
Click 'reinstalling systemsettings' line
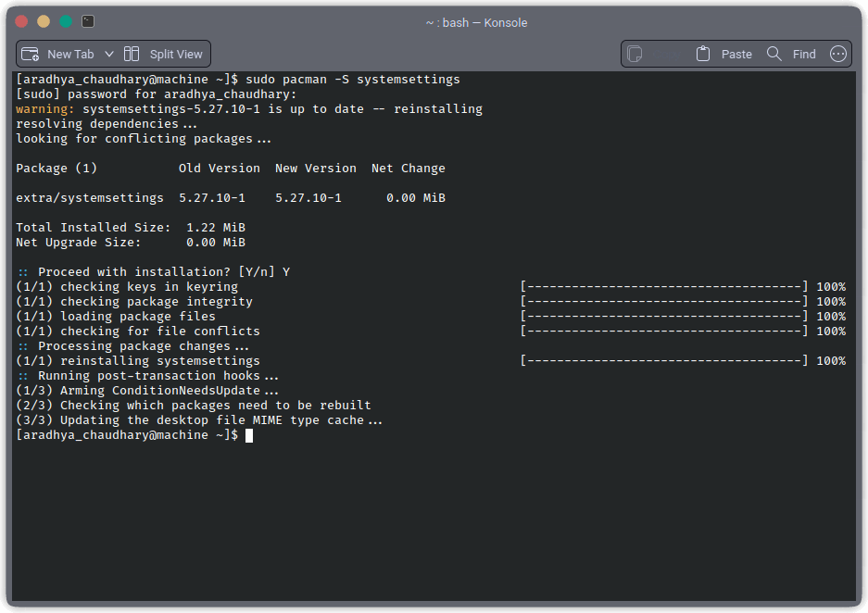click(x=138, y=361)
